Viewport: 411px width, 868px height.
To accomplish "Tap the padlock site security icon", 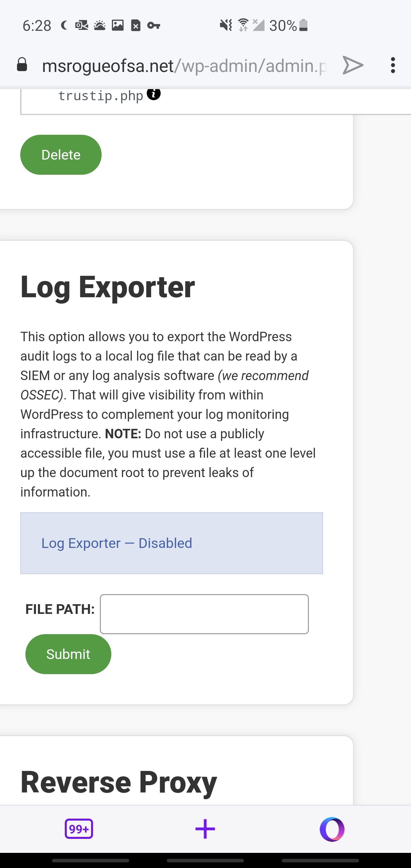I will (22, 65).
